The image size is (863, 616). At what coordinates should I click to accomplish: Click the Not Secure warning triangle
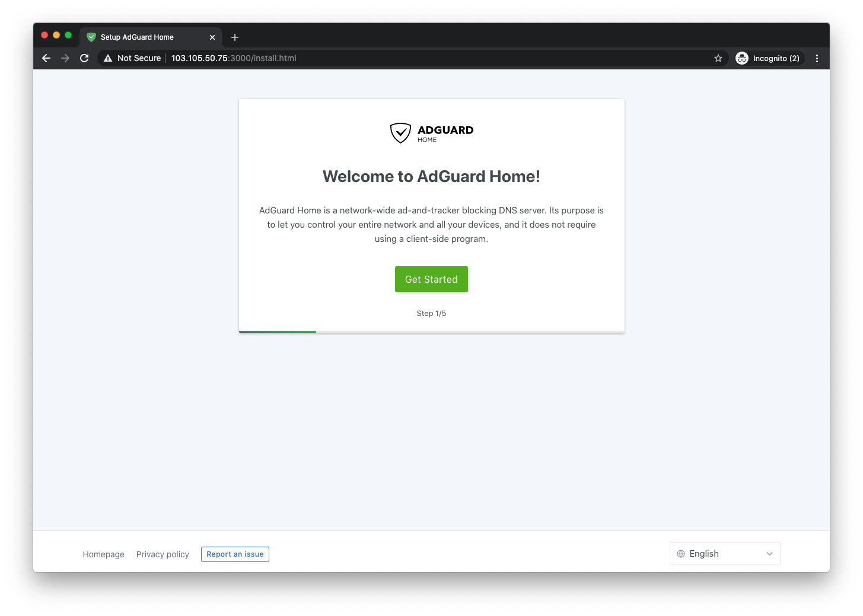[x=108, y=58]
